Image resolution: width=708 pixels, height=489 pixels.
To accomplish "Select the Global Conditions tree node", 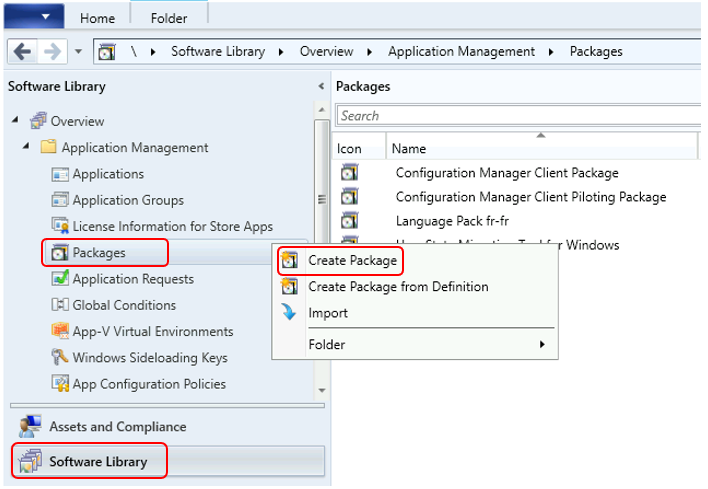I will coord(124,305).
